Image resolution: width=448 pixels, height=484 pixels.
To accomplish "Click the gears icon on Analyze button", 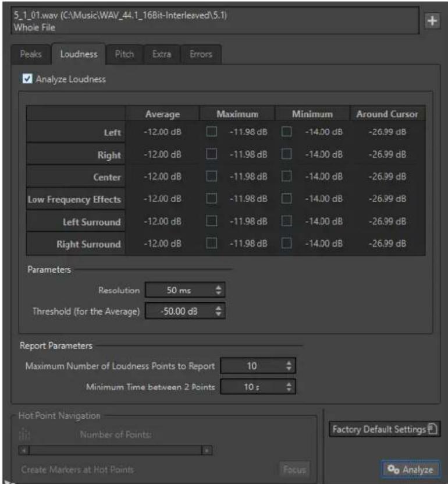I will 393,469.
